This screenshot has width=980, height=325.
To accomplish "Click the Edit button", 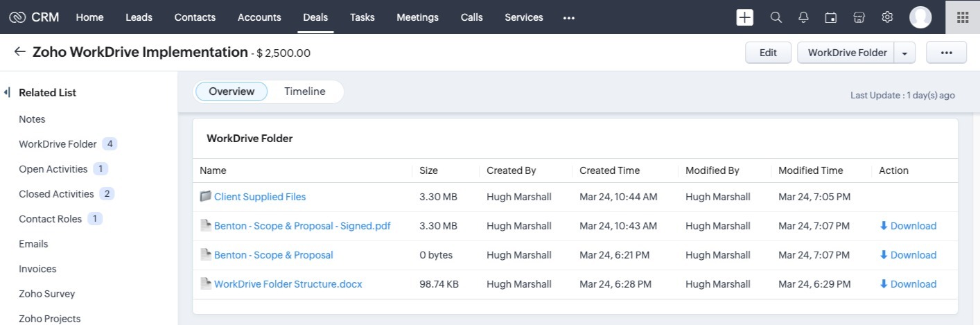I will [x=768, y=53].
